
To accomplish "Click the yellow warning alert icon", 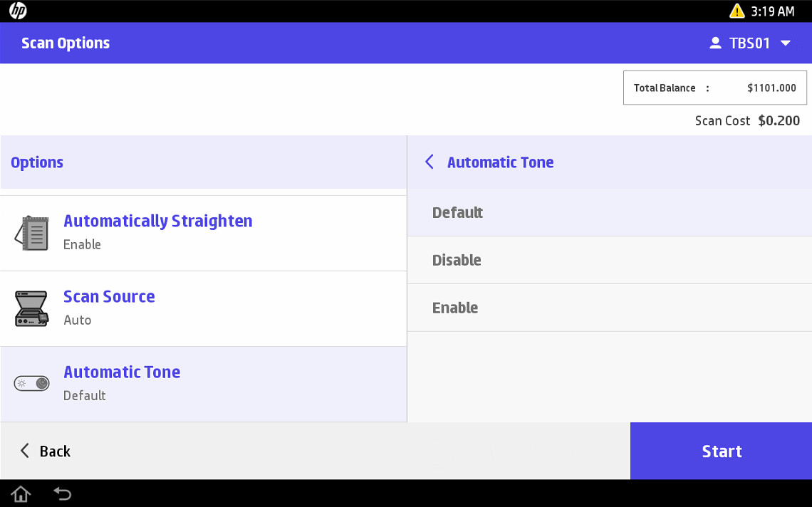I will [x=737, y=11].
